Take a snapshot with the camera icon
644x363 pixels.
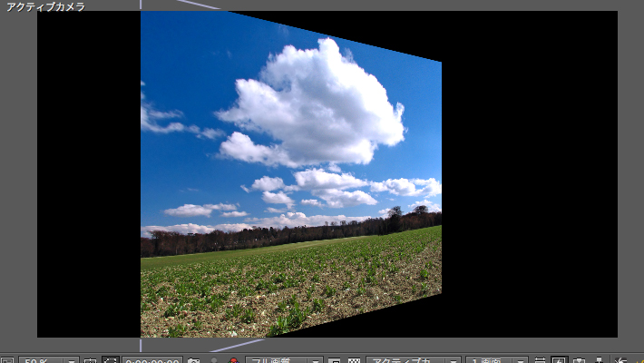pos(193,360)
